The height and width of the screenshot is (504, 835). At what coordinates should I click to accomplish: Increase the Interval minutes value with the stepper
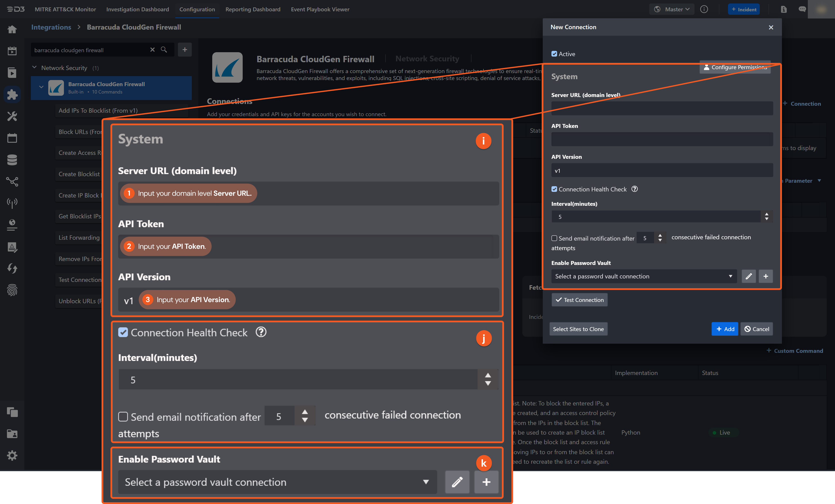(767, 214)
